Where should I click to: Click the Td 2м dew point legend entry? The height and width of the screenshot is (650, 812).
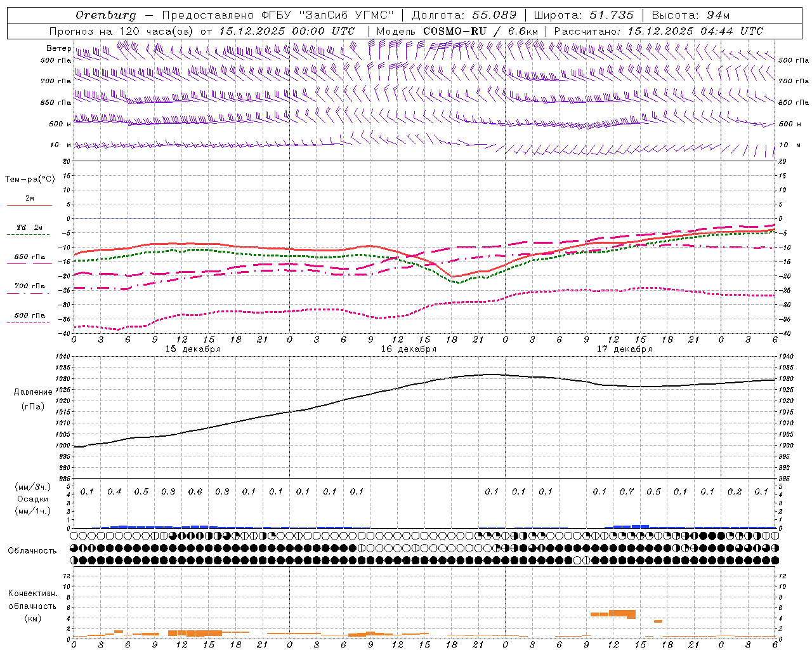tap(30, 227)
